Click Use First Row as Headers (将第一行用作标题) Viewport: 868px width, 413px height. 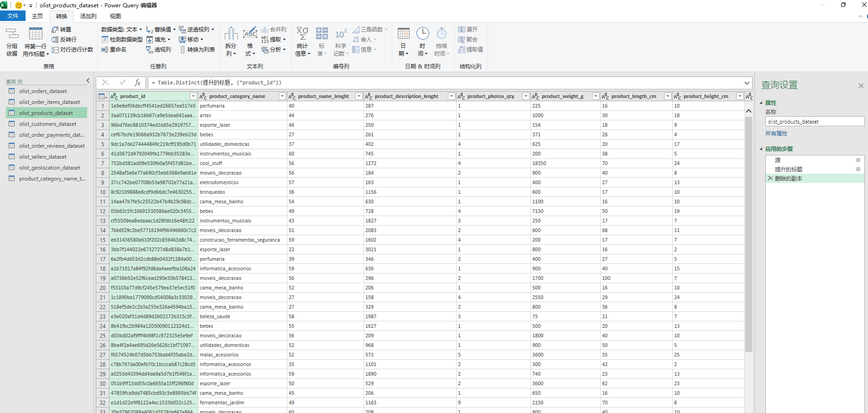coord(36,41)
